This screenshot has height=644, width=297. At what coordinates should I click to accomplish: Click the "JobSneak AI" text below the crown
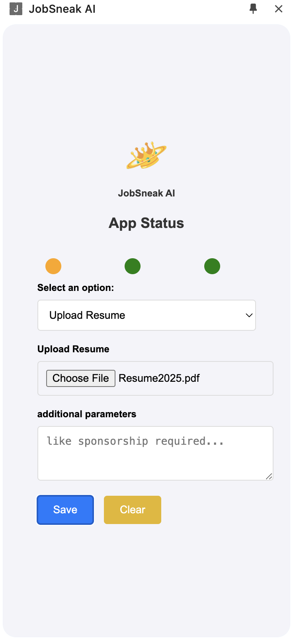(147, 193)
